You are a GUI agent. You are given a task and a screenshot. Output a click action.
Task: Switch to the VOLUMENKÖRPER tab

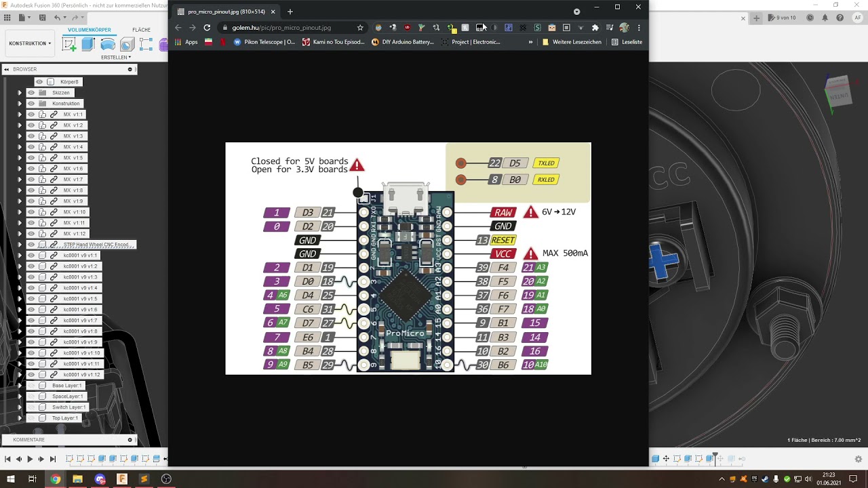[90, 30]
